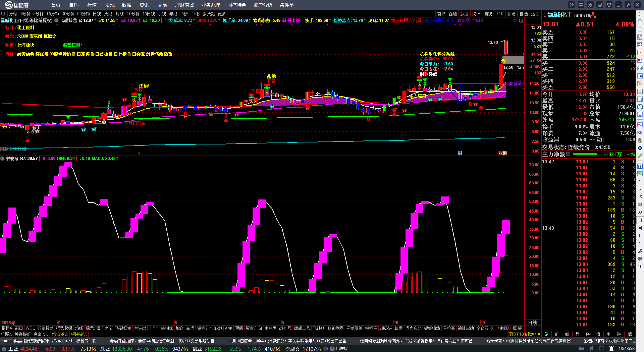Click the screen layout icon in title bar
The image size is (644, 352).
tap(600, 5)
